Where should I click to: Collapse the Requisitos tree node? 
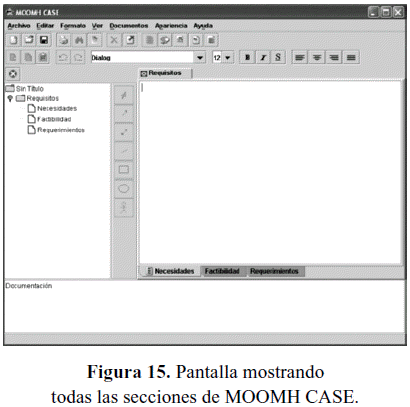(x=10, y=98)
